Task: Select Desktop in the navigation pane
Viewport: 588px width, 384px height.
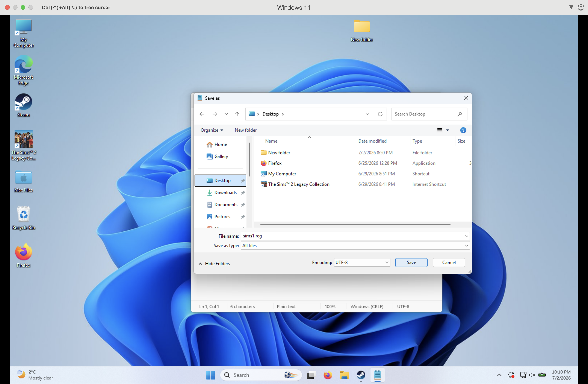Action: click(220, 181)
